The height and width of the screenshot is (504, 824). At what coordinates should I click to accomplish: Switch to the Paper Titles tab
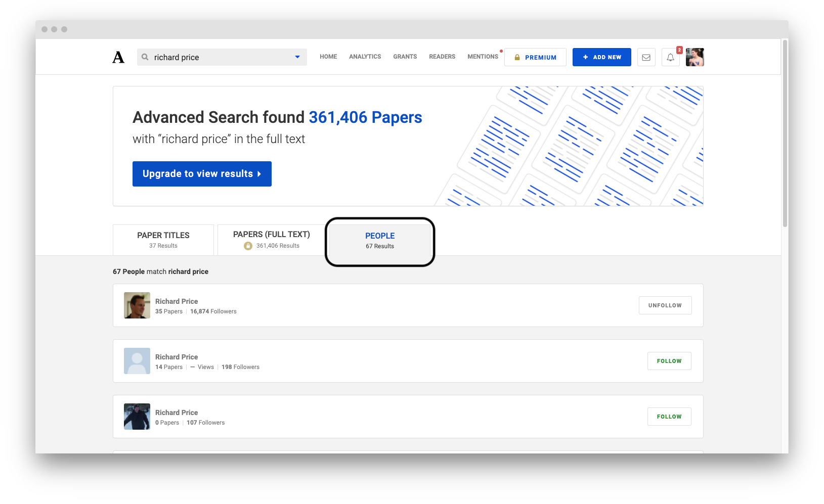click(163, 240)
